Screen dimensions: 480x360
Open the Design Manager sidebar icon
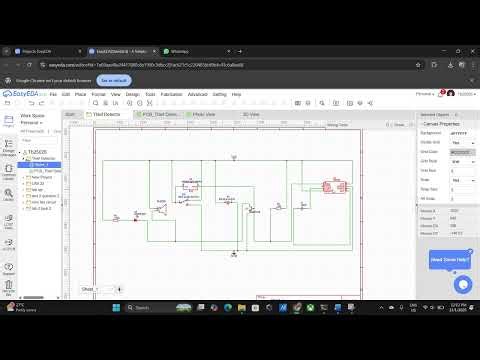[x=8, y=148]
